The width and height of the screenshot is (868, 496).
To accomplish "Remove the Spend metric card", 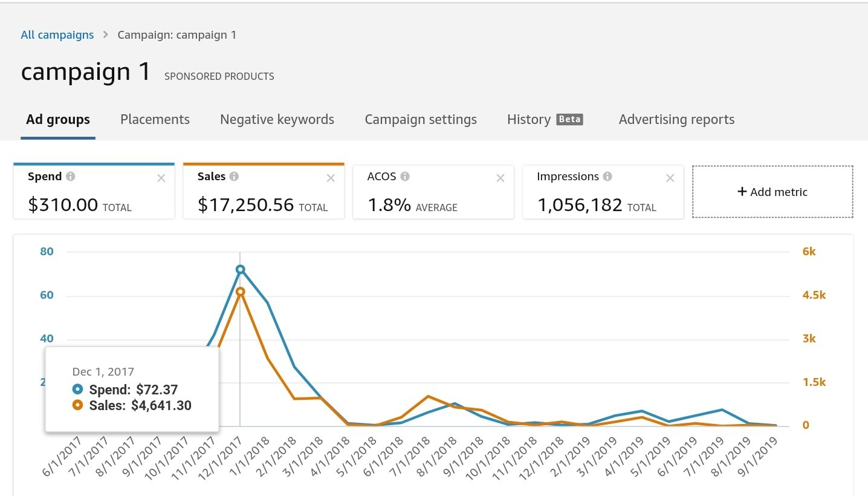I will pos(161,178).
